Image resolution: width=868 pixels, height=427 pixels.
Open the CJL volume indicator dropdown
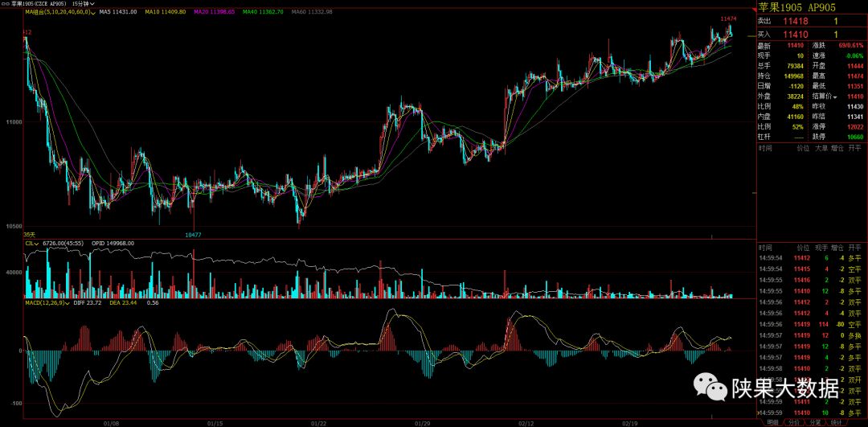31,243
